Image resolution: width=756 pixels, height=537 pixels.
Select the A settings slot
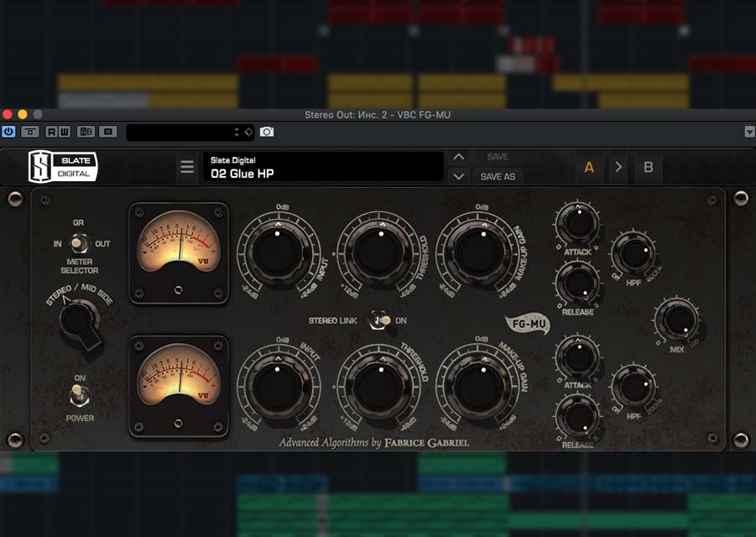coord(589,167)
